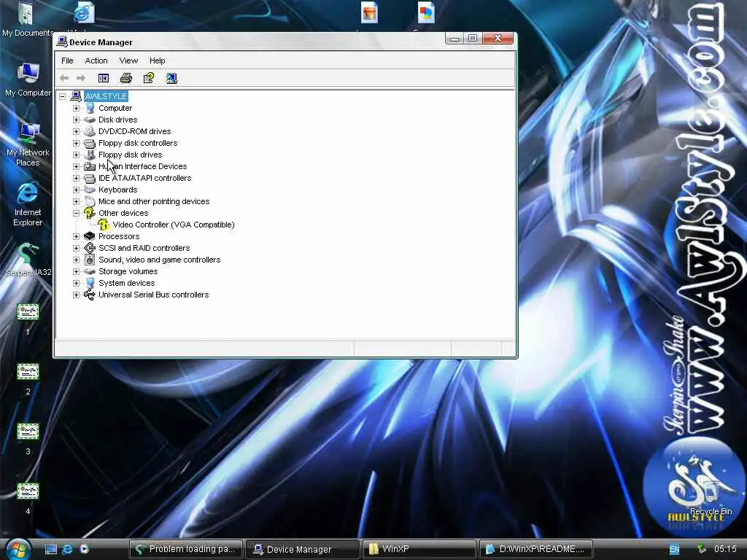Open the Action menu
The image size is (747, 560).
tap(96, 61)
